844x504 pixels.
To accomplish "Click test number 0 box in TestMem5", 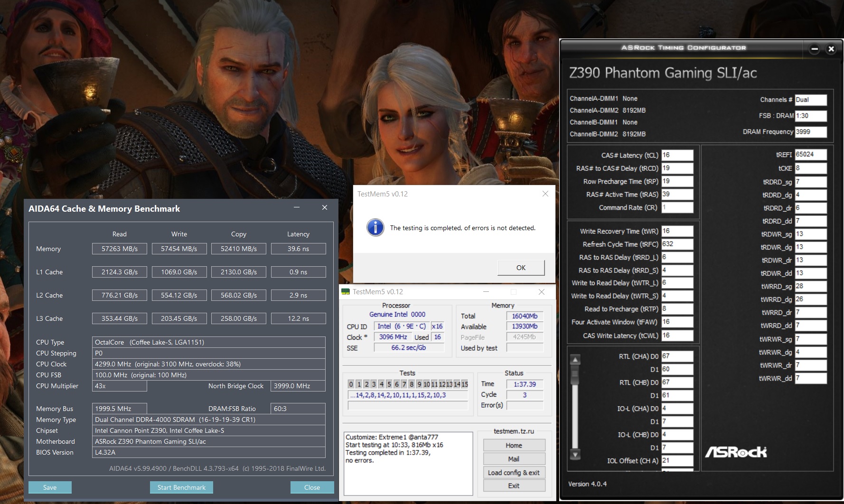I will [351, 384].
